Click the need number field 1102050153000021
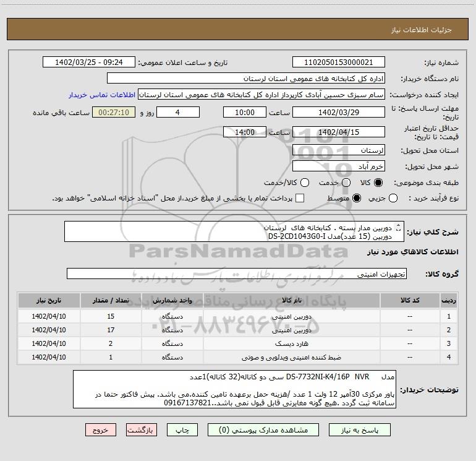This screenshot has height=461, width=476. 339,62
